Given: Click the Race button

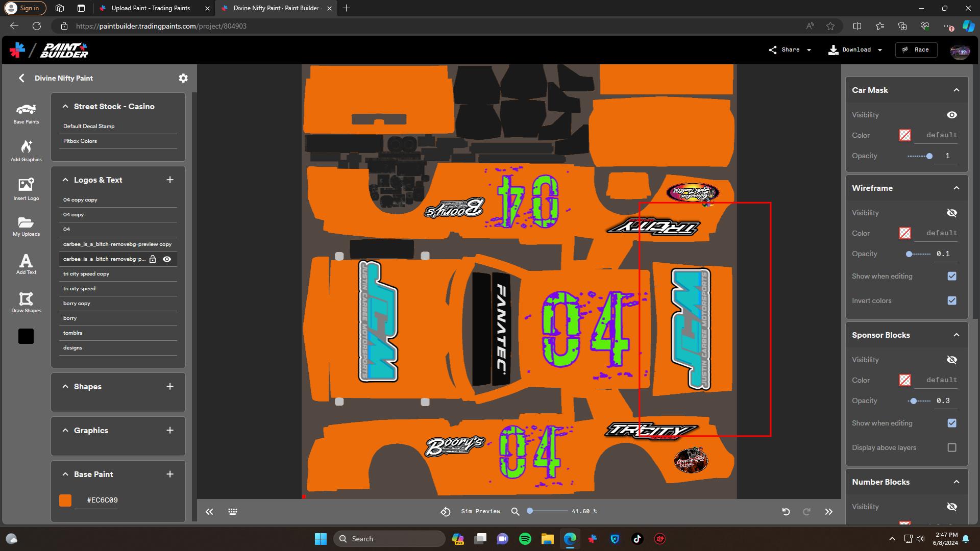Looking at the screenshot, I should (x=916, y=49).
